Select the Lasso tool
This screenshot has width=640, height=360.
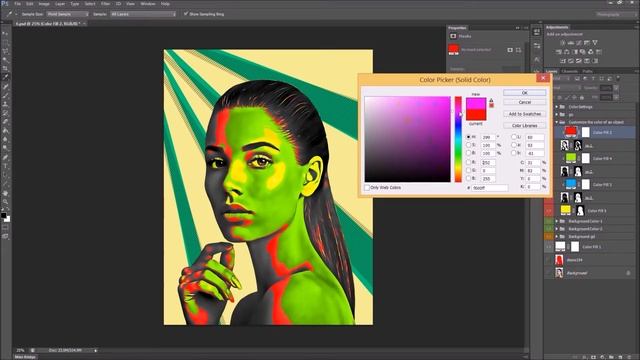[5, 50]
